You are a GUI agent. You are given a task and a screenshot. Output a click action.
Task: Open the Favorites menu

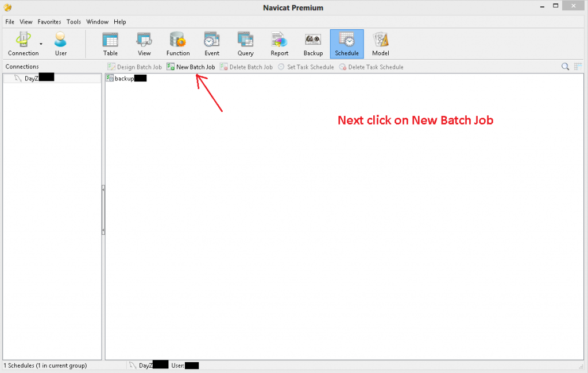49,22
